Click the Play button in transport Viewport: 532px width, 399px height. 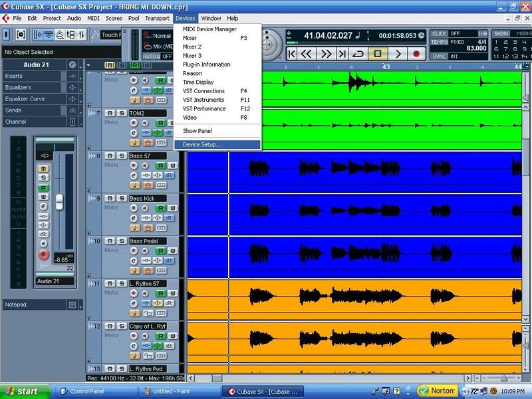click(398, 54)
